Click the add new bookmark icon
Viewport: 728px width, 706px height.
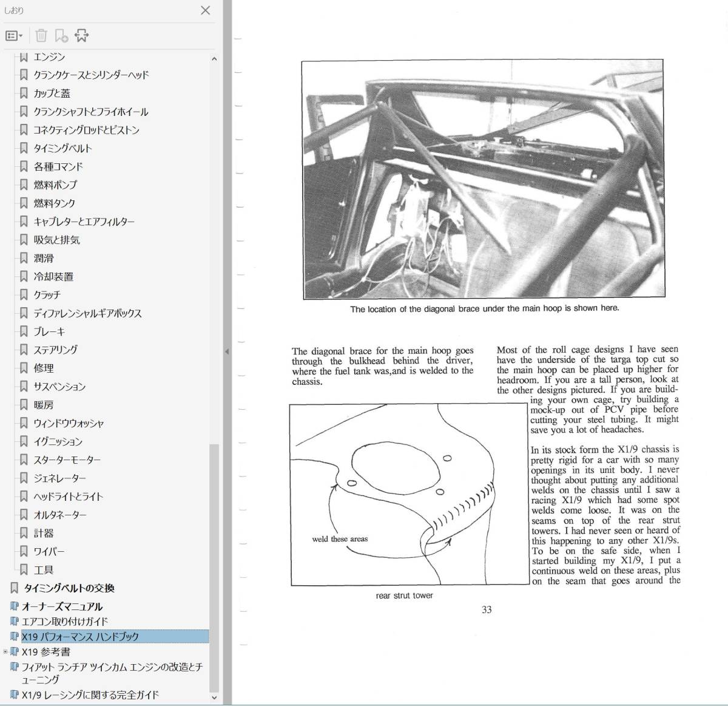(x=61, y=36)
